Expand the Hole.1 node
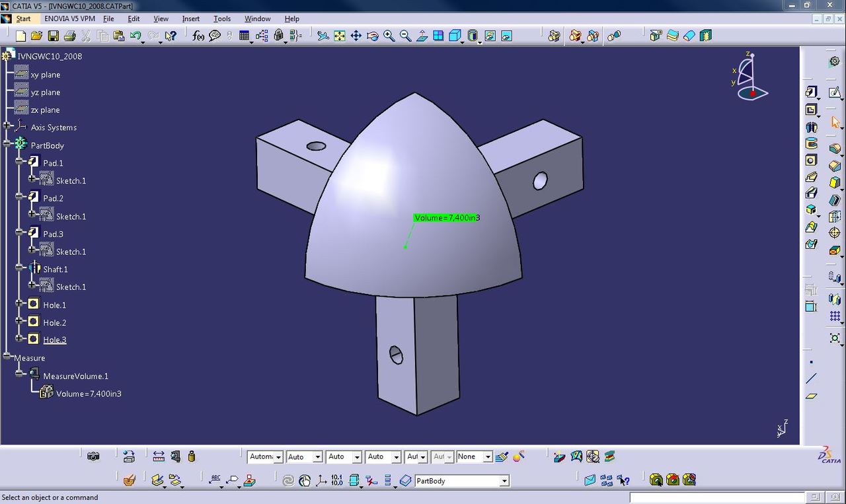 click(x=20, y=303)
